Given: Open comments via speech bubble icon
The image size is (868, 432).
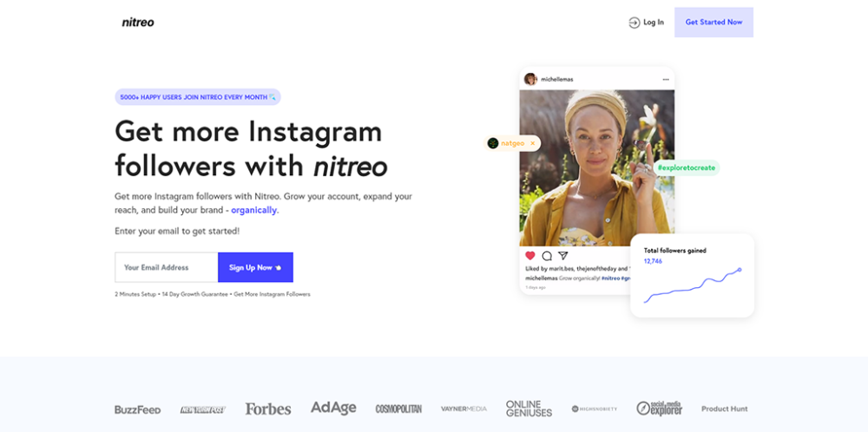Looking at the screenshot, I should coord(547,256).
